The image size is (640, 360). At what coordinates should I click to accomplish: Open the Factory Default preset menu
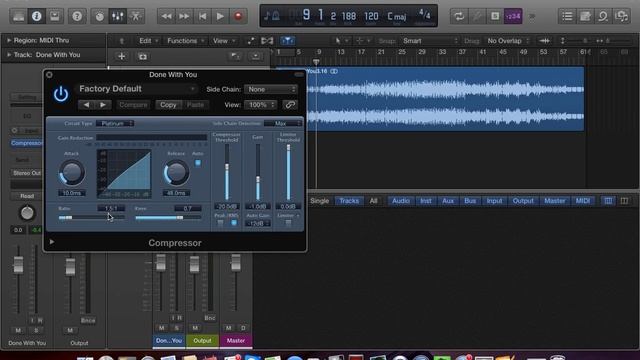(x=136, y=89)
